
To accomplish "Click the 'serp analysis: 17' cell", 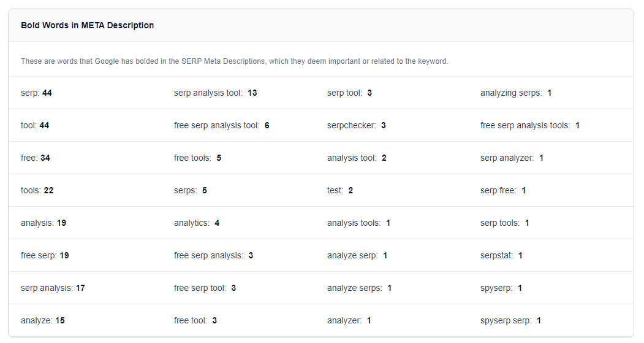I will coord(53,288).
